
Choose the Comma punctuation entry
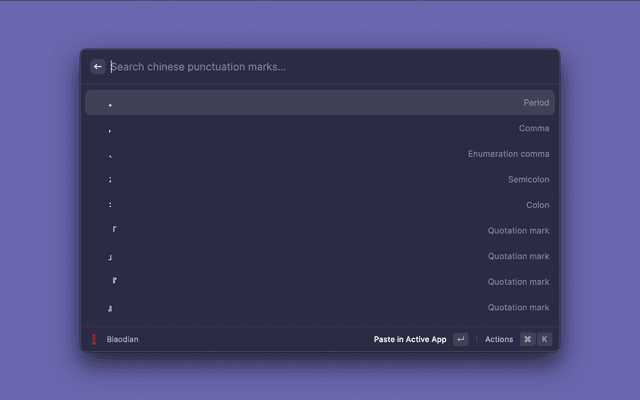pyautogui.click(x=320, y=128)
